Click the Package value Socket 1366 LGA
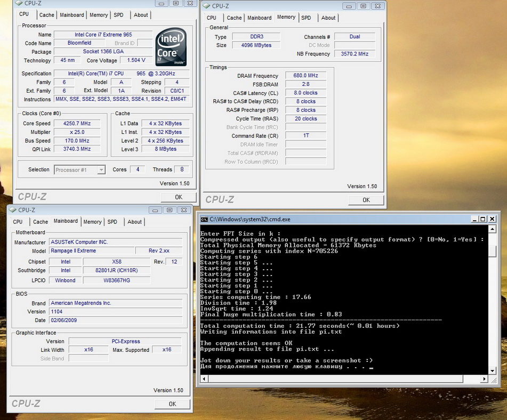 (103, 51)
